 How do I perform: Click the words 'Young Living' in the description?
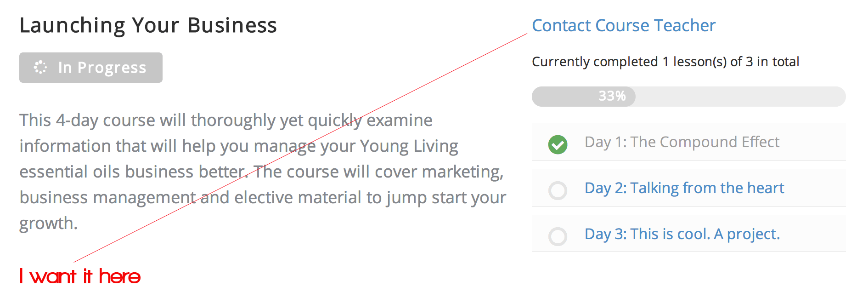(x=409, y=146)
